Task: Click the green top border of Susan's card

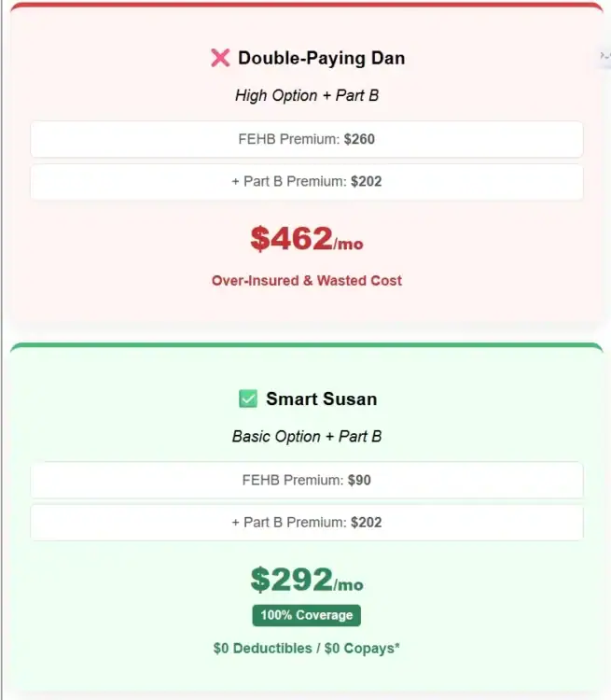Action: tap(306, 345)
